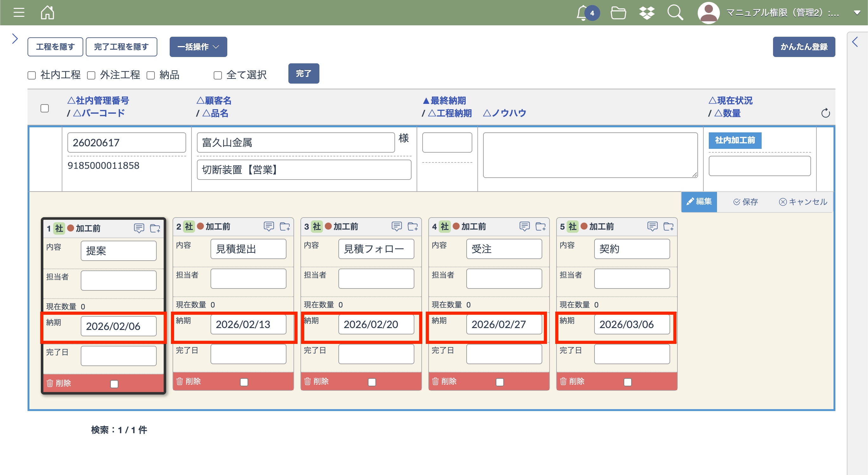Click the 納期 field showing 2026/02/20
Viewport: 868px width, 475px height.
tap(376, 324)
